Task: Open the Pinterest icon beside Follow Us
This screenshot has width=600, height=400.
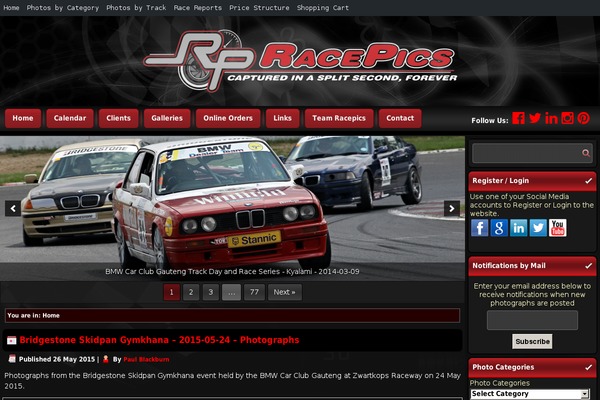Action: (584, 118)
